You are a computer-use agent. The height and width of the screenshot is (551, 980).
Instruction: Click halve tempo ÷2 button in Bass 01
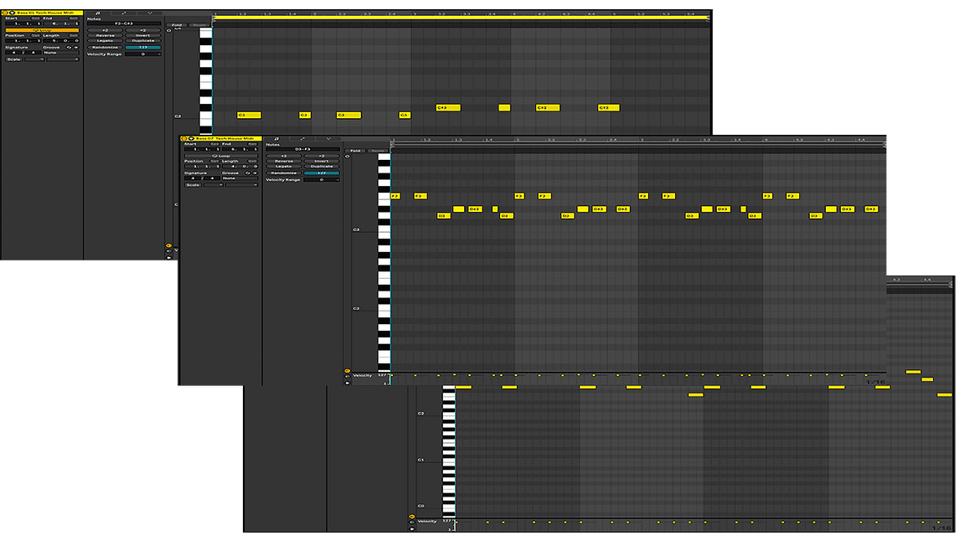105,31
